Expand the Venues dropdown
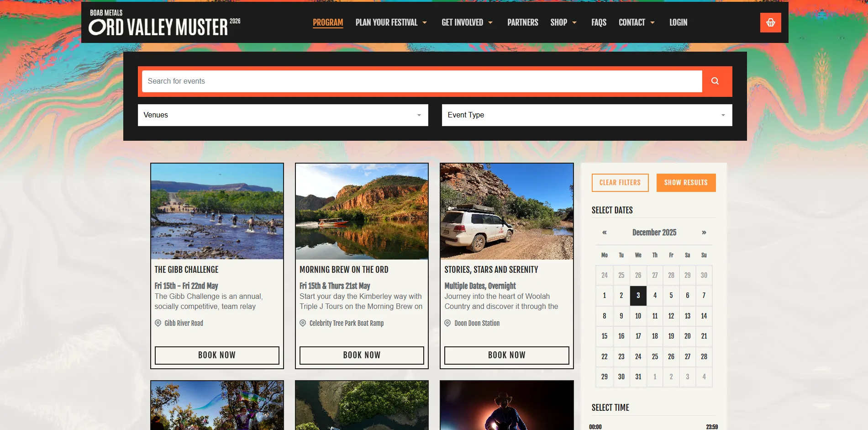This screenshot has width=868, height=430. pos(283,115)
